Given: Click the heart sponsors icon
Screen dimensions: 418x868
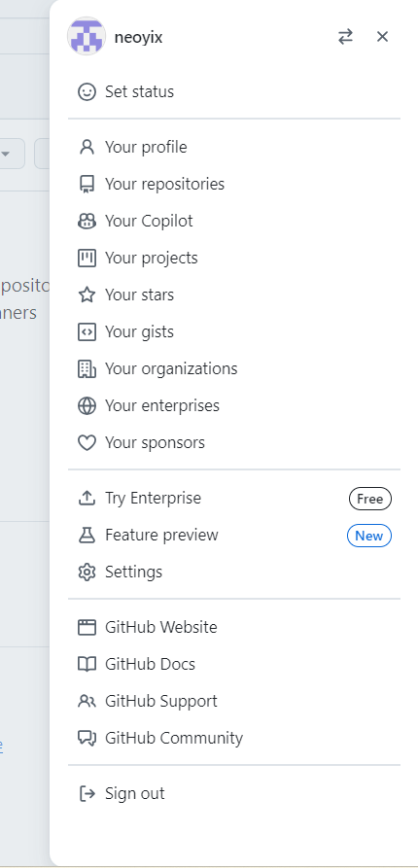Looking at the screenshot, I should click(x=87, y=443).
